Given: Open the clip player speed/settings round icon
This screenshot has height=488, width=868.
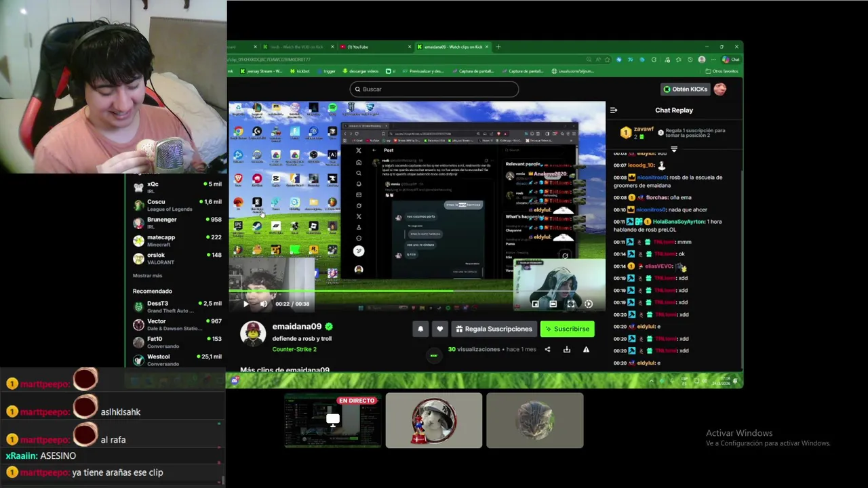Looking at the screenshot, I should [588, 304].
